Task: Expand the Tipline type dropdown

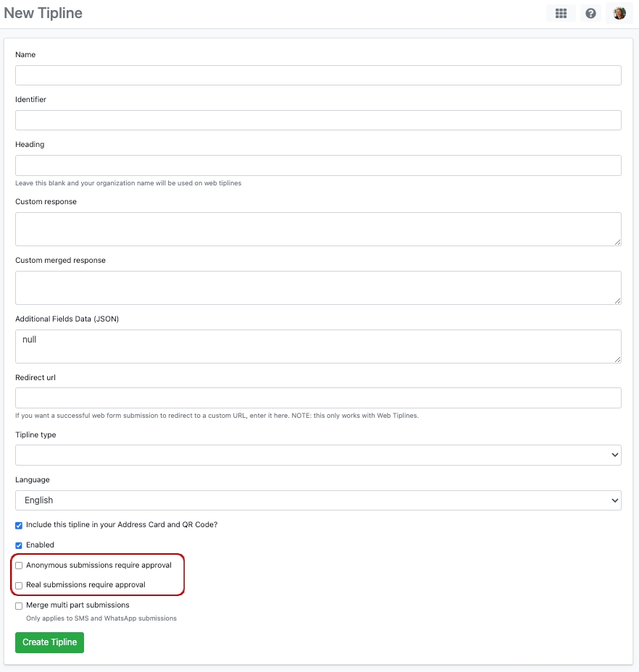Action: click(x=318, y=455)
